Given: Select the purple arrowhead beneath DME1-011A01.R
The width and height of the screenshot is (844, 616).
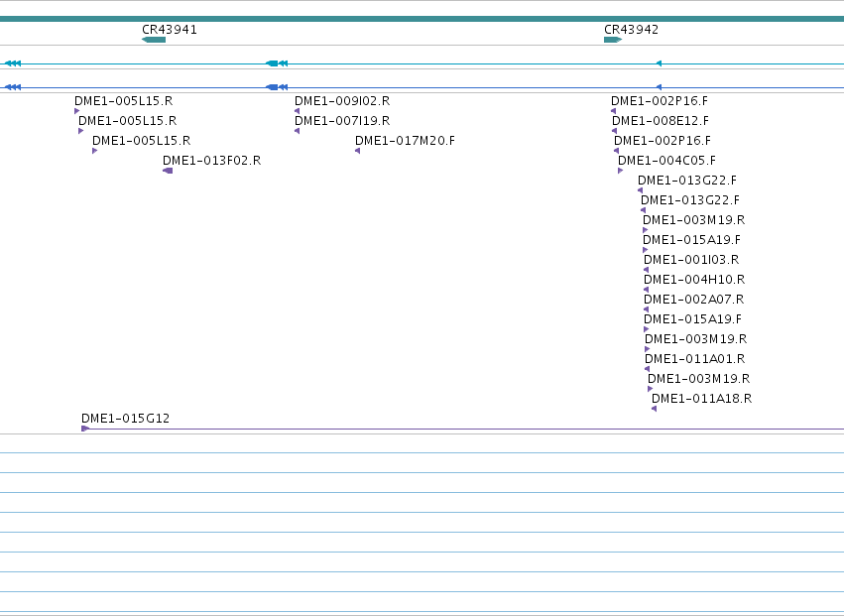Looking at the screenshot, I should pos(647,369).
